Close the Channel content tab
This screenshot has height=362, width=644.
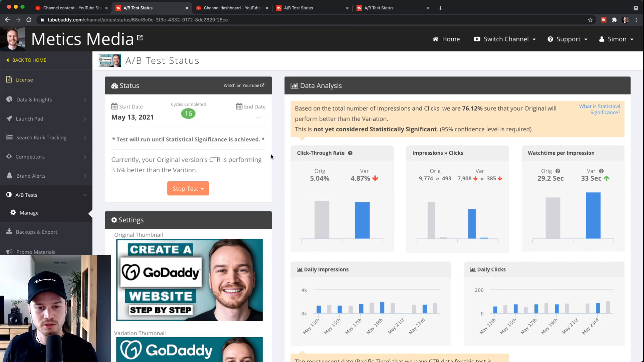point(106,8)
